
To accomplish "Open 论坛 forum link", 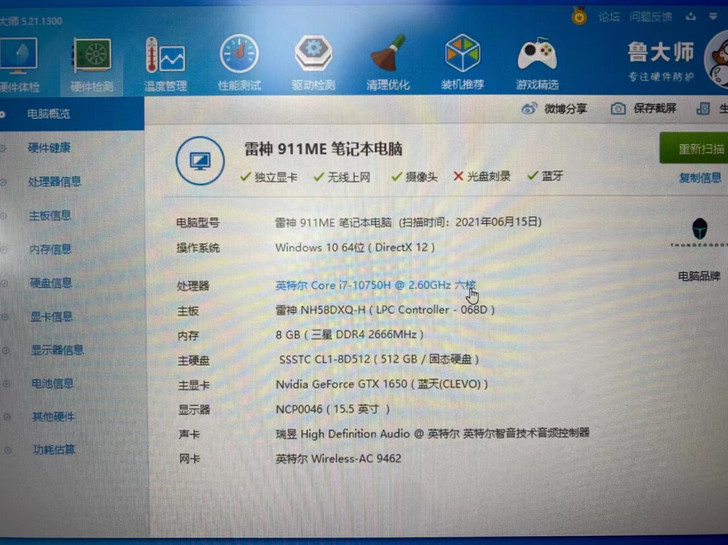I will click(609, 17).
